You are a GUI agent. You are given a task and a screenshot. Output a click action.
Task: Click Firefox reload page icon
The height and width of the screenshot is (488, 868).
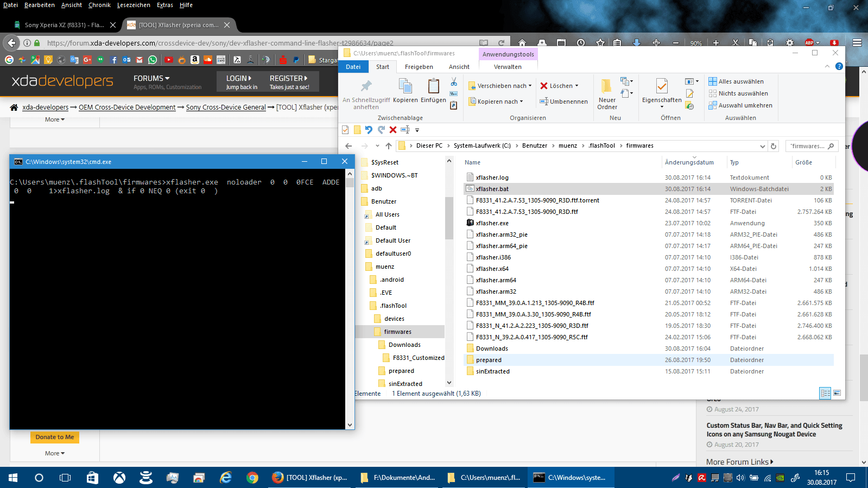(501, 43)
